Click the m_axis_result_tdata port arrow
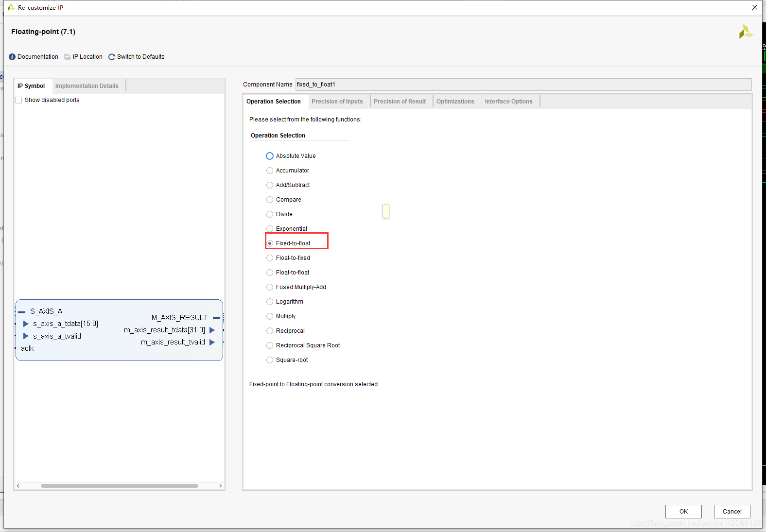Image resolution: width=766 pixels, height=532 pixels. [212, 330]
